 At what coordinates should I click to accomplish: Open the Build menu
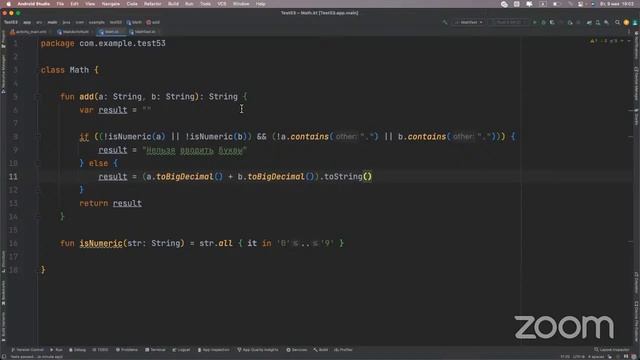pyautogui.click(x=173, y=4)
